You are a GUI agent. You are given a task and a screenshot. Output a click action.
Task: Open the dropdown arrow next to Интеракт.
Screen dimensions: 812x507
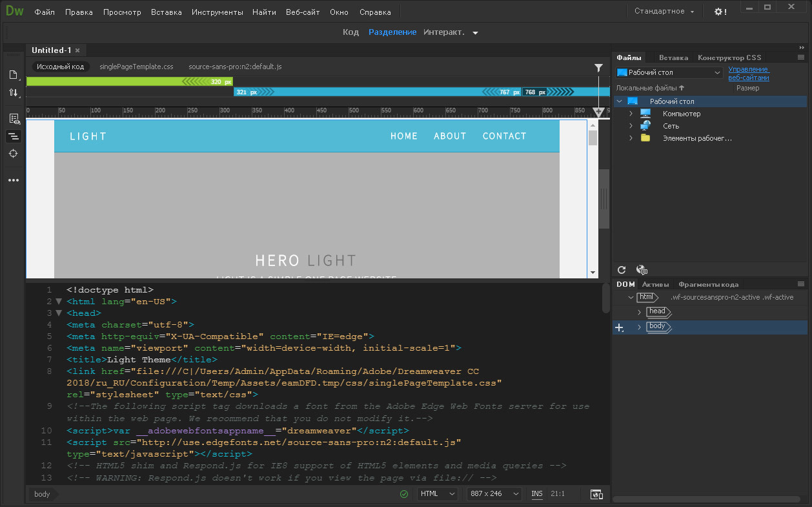coord(476,33)
